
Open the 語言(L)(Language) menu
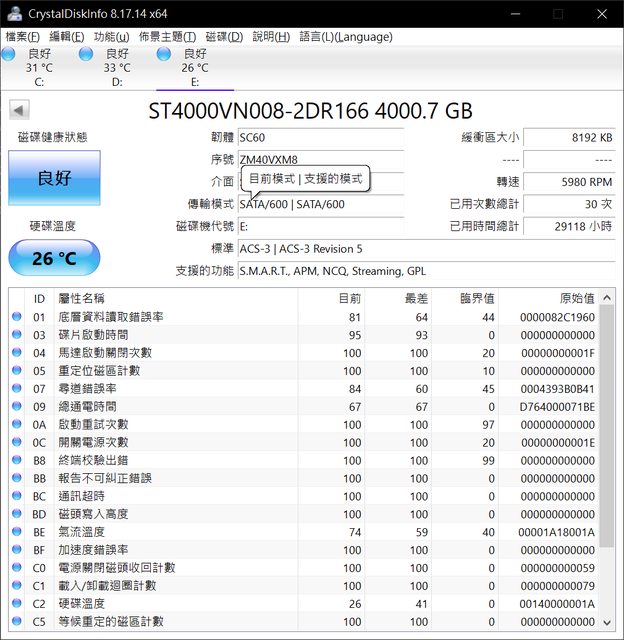(x=346, y=37)
